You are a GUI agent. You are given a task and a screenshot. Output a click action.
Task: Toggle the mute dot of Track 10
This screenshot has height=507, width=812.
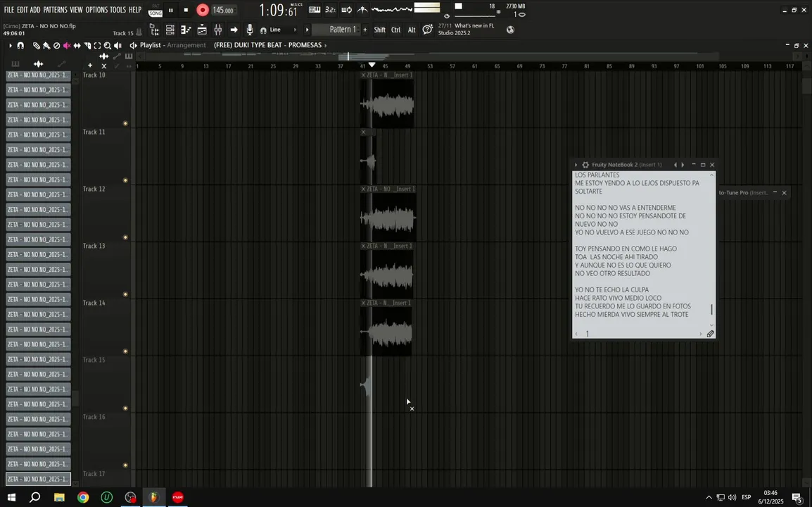[x=125, y=123]
